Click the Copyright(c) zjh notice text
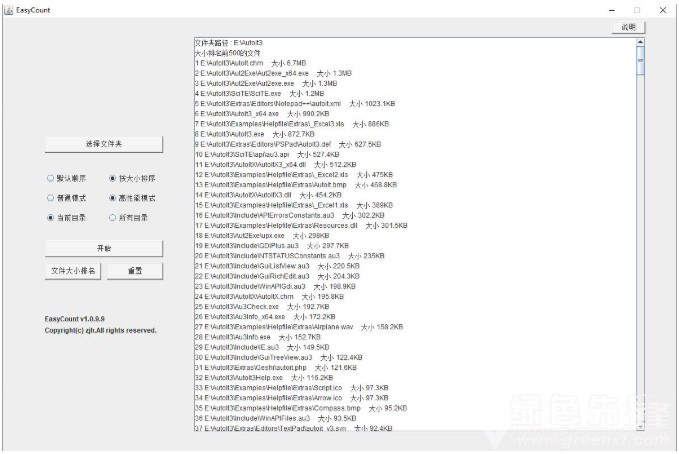This screenshot has height=454, width=679. (x=100, y=331)
